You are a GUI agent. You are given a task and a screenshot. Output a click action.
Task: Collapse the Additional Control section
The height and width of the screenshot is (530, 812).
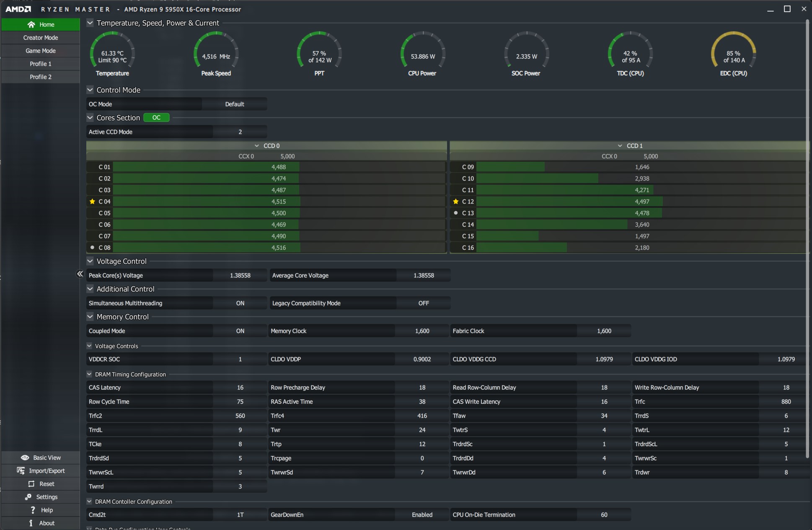pos(90,289)
